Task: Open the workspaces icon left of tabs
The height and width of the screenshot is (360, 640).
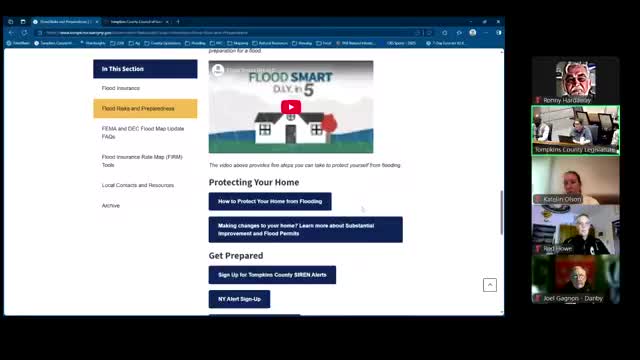Action: [x=11, y=22]
